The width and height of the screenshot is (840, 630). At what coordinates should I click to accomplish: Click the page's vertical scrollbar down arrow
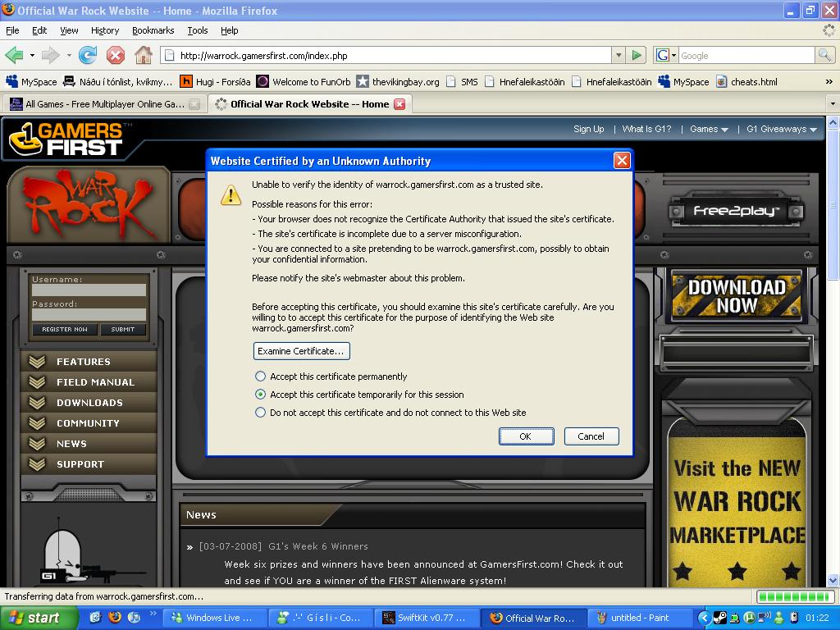[833, 580]
